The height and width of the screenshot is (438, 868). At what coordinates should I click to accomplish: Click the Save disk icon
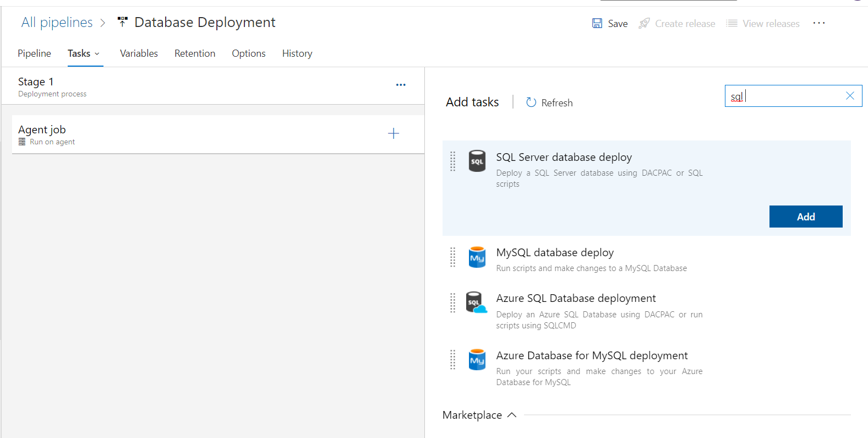click(x=597, y=23)
